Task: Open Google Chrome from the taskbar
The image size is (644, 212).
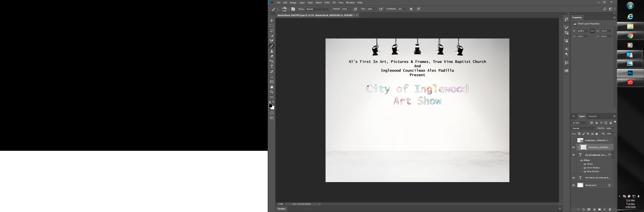Action: 630,36
